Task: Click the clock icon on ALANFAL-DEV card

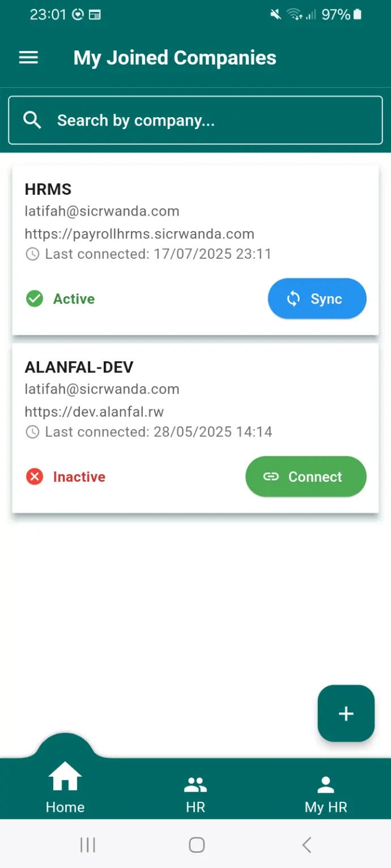Action: point(33,432)
